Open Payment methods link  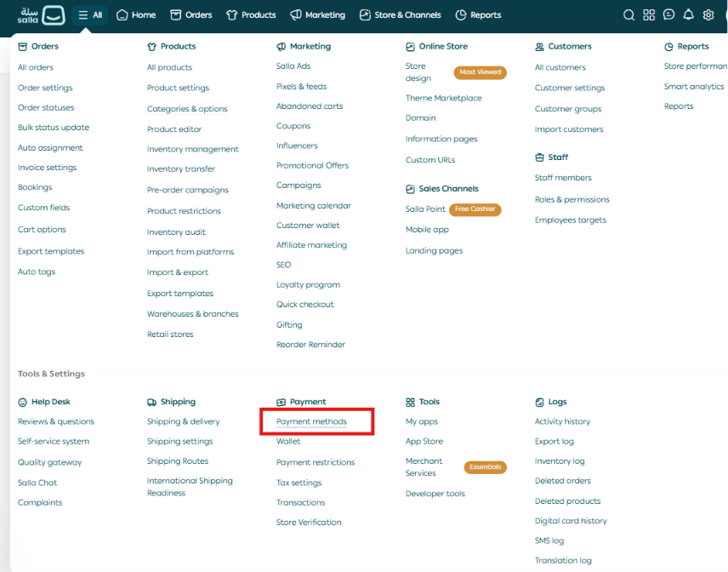pos(311,421)
